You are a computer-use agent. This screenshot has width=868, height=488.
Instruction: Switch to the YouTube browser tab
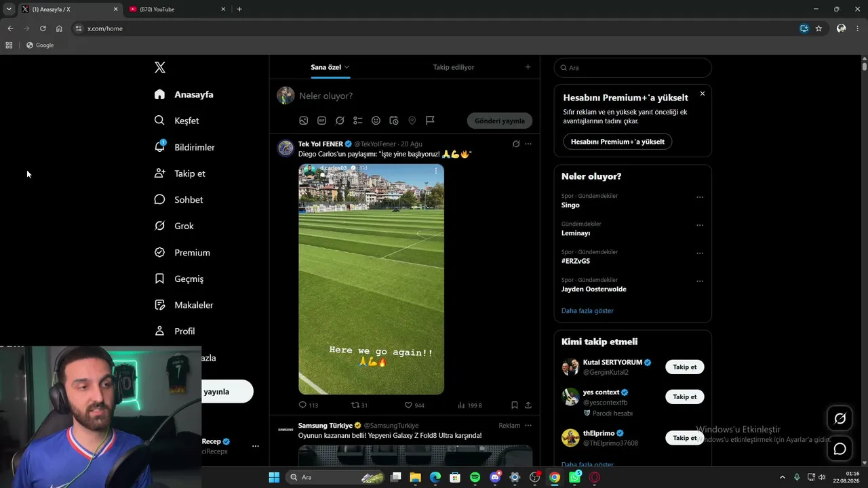177,9
